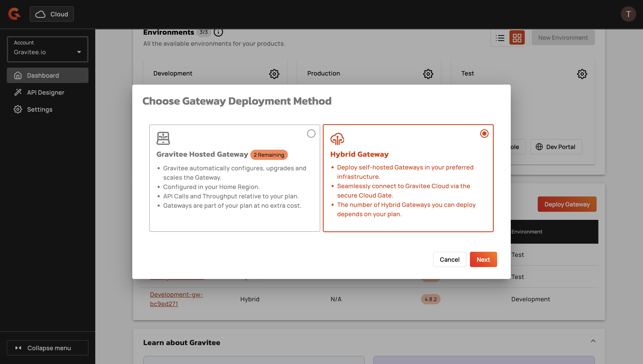
Task: Open the Account Gravitee.io dropdown
Action: click(x=47, y=49)
